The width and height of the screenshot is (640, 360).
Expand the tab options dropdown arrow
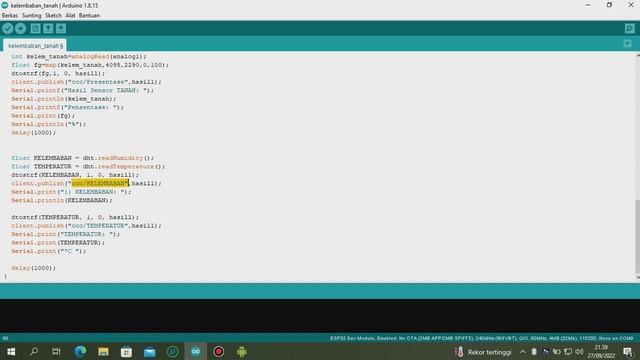coord(627,44)
